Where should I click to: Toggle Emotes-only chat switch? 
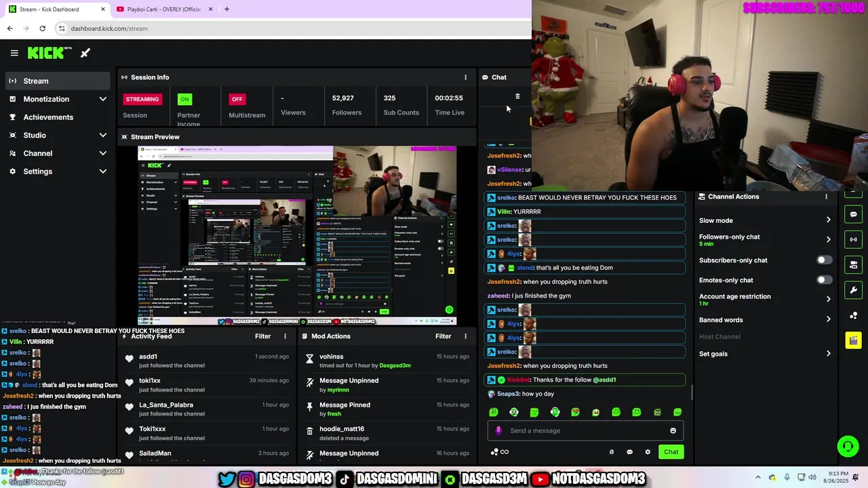pyautogui.click(x=824, y=280)
